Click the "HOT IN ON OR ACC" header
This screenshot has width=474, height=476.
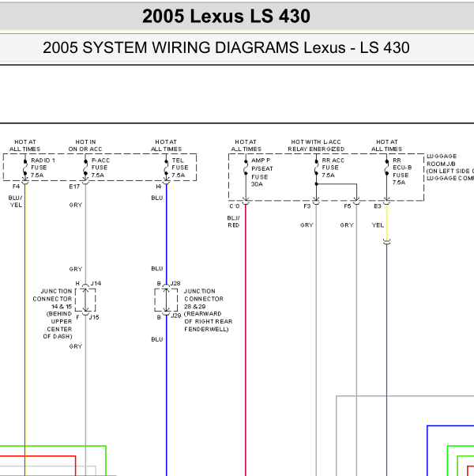(85, 145)
